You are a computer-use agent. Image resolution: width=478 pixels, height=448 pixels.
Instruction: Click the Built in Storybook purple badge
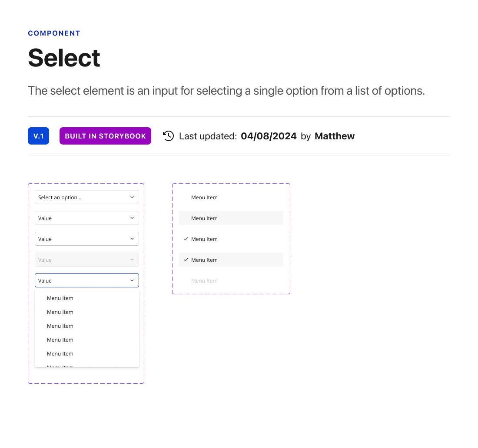[x=105, y=136]
